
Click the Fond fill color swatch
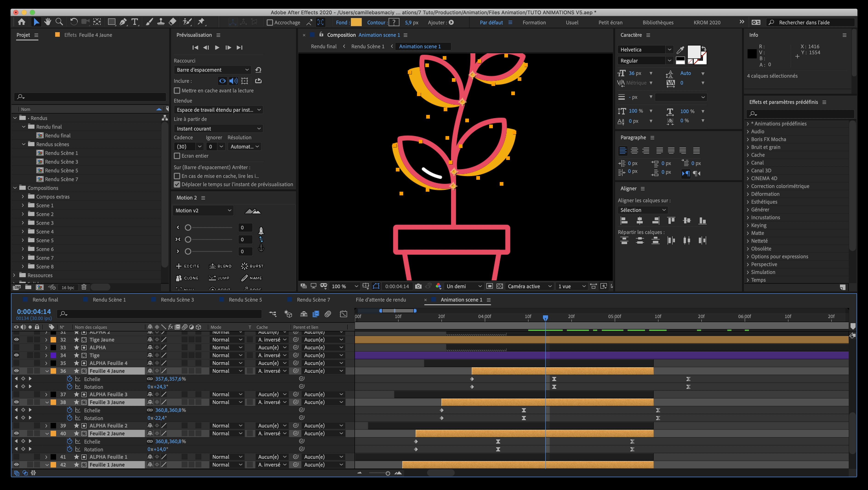pyautogui.click(x=356, y=23)
